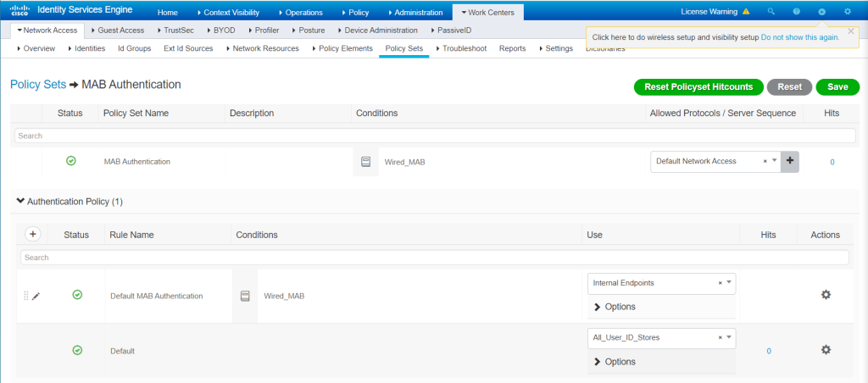Open the Policy Elements tab
The width and height of the screenshot is (868, 383).
coord(341,48)
